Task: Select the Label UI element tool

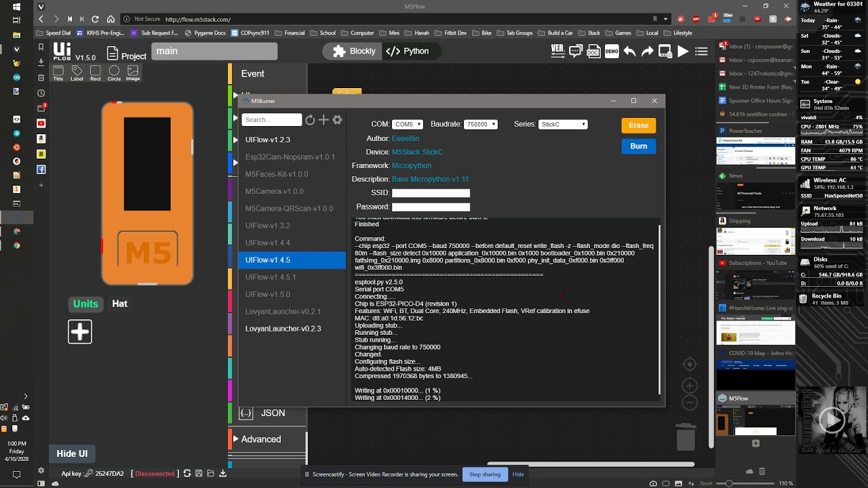Action: point(77,73)
